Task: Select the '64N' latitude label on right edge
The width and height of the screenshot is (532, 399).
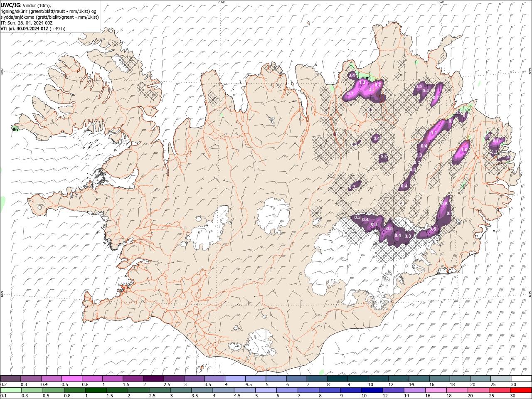Action: 530,293
